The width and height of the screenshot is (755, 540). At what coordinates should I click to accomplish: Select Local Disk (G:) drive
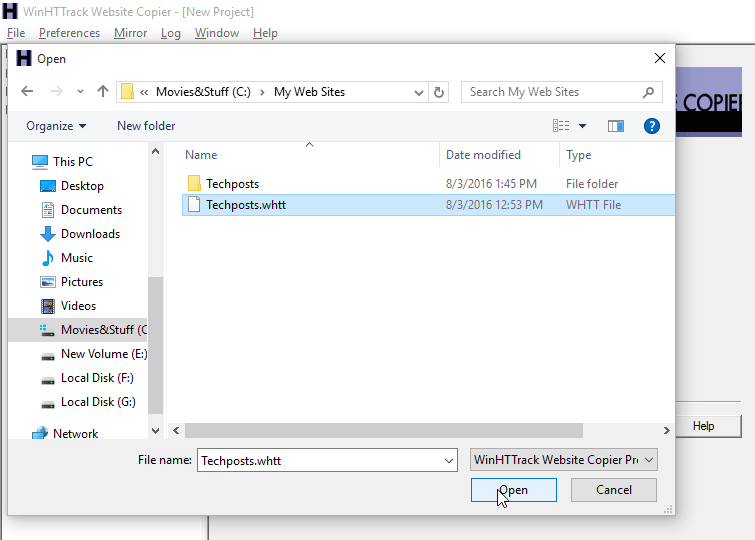click(98, 402)
